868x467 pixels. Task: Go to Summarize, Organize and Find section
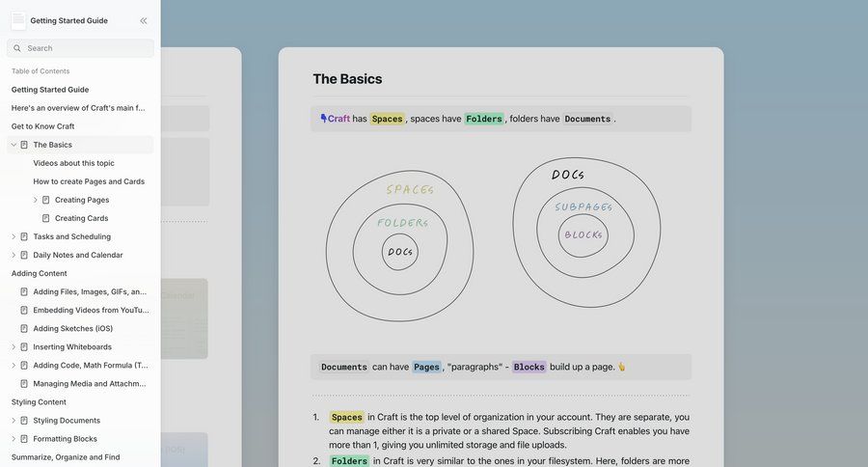pyautogui.click(x=66, y=457)
